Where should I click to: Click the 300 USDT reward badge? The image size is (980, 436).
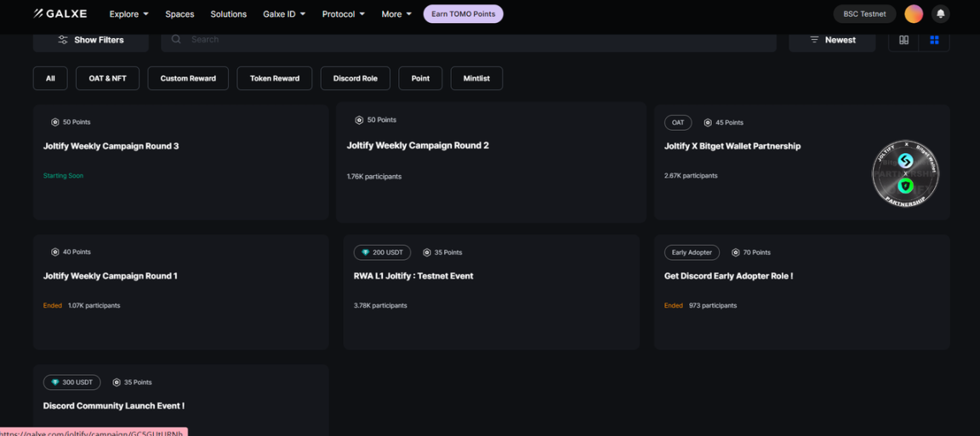pyautogui.click(x=71, y=382)
